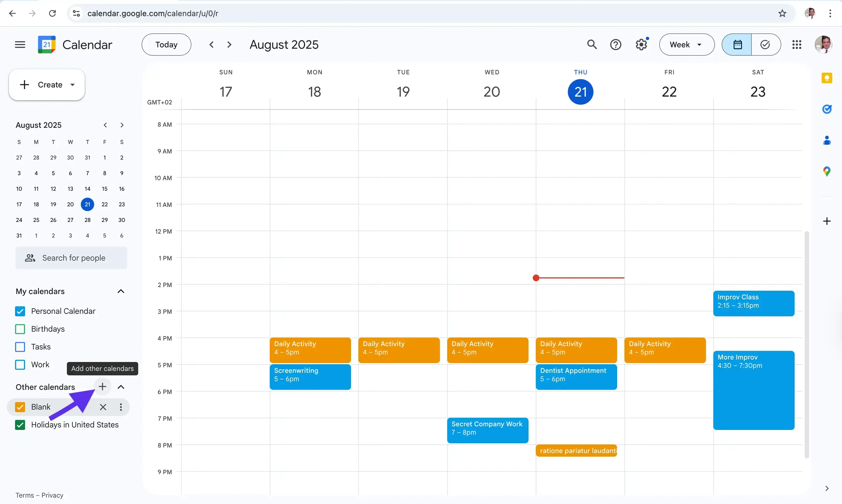The image size is (842, 504).
Task: Click the search magnifier icon
Action: coord(592,45)
